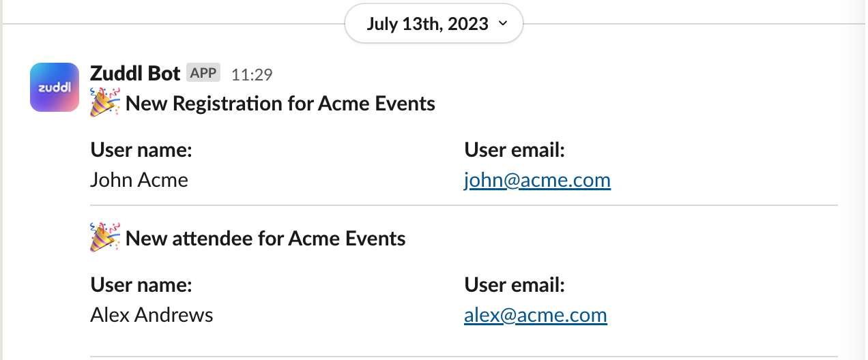The height and width of the screenshot is (360, 868).
Task: Click party popper emoji beside New attendee
Action: (x=105, y=238)
